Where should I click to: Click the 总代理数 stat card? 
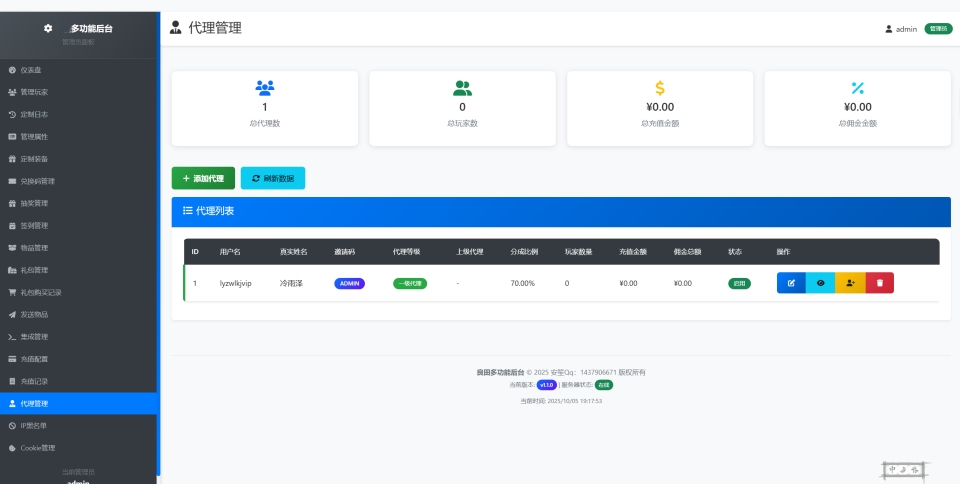pyautogui.click(x=264, y=108)
